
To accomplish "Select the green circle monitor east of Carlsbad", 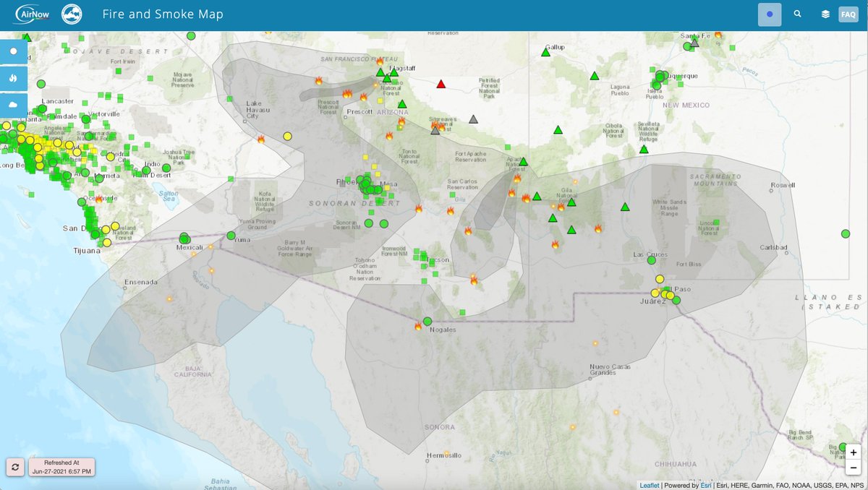I will (846, 233).
